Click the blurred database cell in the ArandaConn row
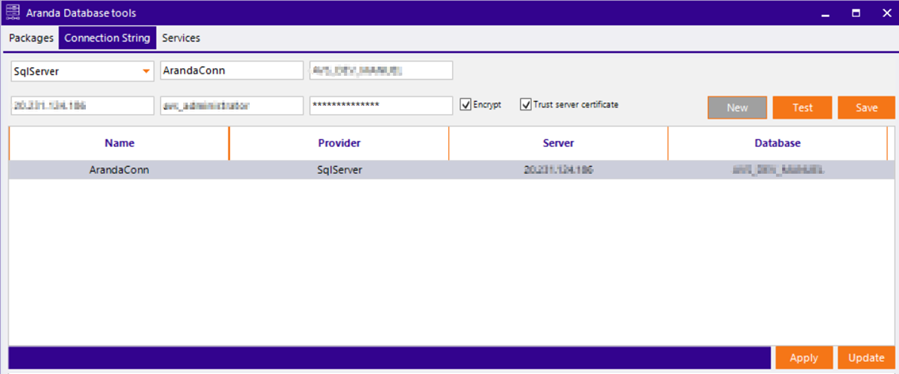The image size is (899, 374). (777, 170)
